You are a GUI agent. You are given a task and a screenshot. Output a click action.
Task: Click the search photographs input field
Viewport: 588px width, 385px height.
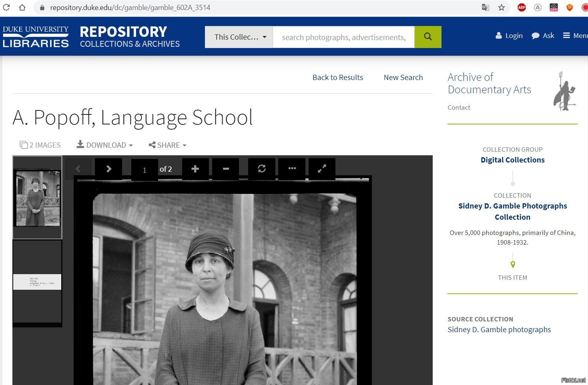[343, 37]
